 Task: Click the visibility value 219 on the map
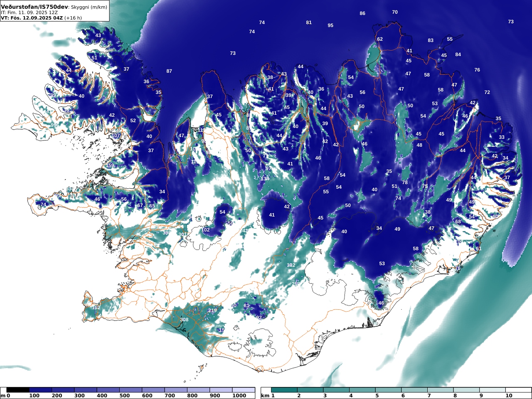point(212,310)
